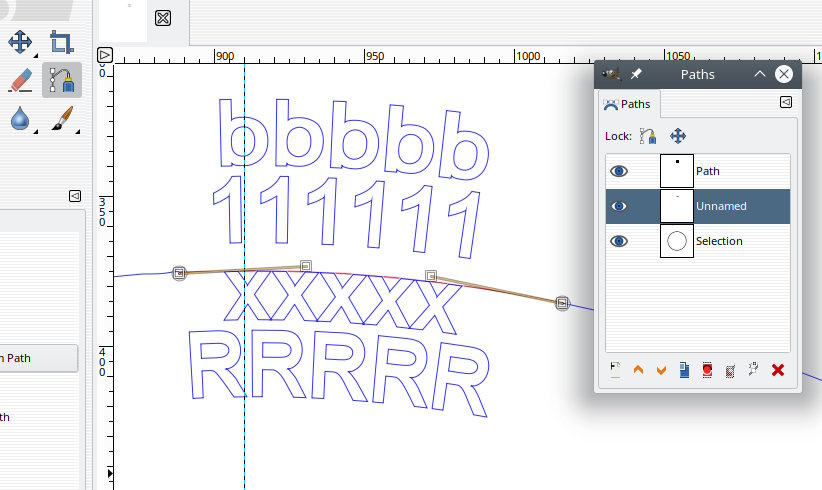Open the tool options panel configuration arrow

click(x=75, y=196)
